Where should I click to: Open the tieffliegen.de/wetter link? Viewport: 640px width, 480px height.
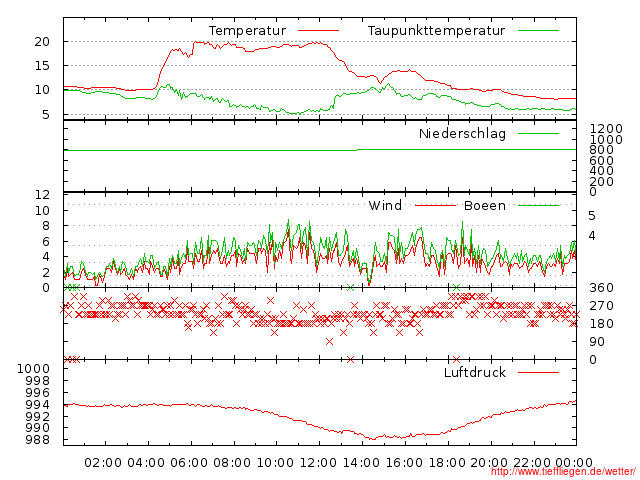click(x=563, y=472)
